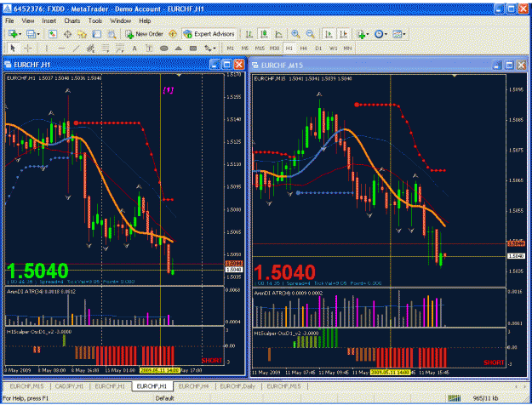Switch to candlestick chart display
532x405 pixels.
(264, 34)
